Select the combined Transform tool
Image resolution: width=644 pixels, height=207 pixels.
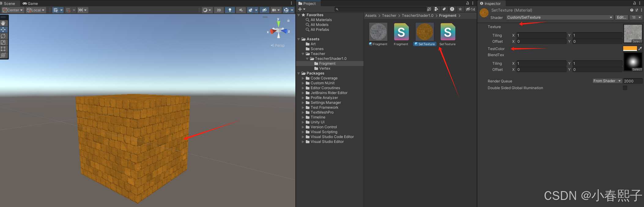click(x=3, y=55)
